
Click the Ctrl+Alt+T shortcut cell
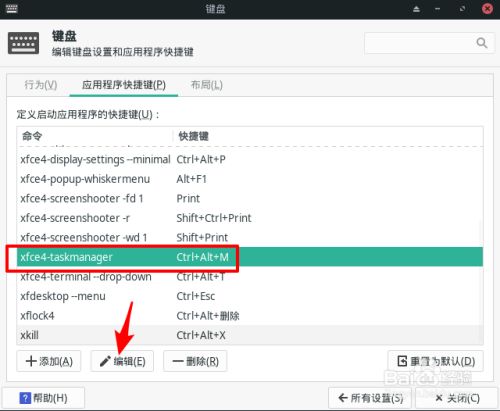coord(201,277)
